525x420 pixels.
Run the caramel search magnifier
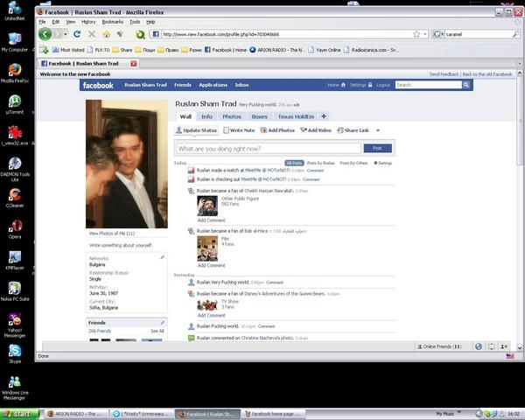pos(516,34)
